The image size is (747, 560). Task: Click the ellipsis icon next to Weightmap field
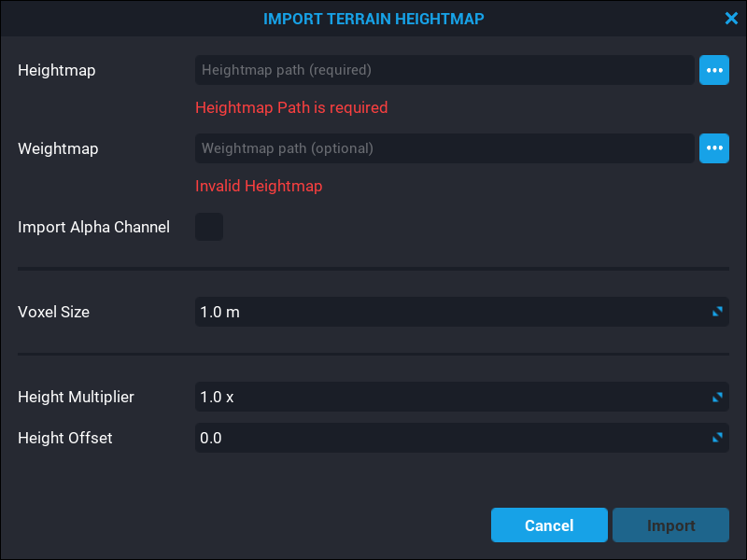click(714, 148)
